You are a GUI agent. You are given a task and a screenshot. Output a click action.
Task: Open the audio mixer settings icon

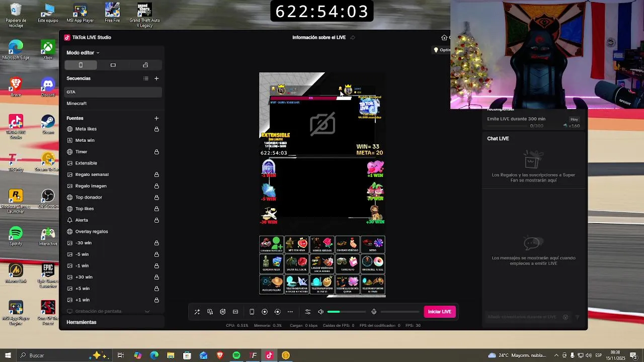coord(308,312)
